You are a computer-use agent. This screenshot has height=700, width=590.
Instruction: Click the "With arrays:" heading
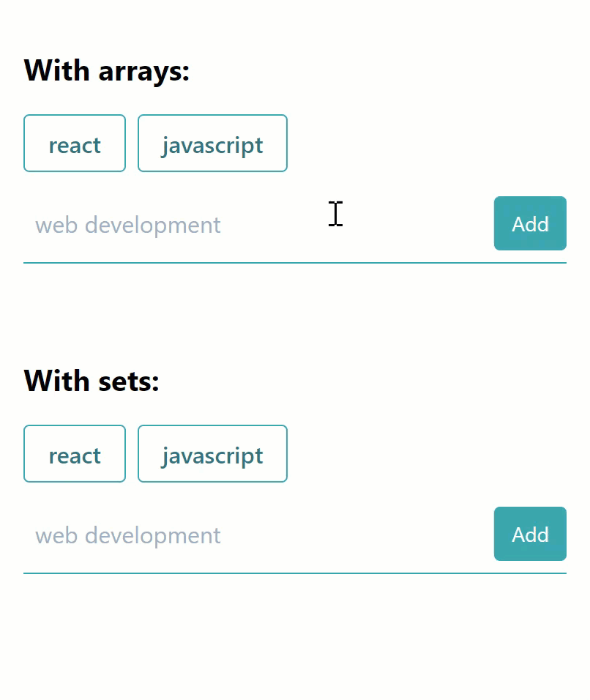pos(107,70)
